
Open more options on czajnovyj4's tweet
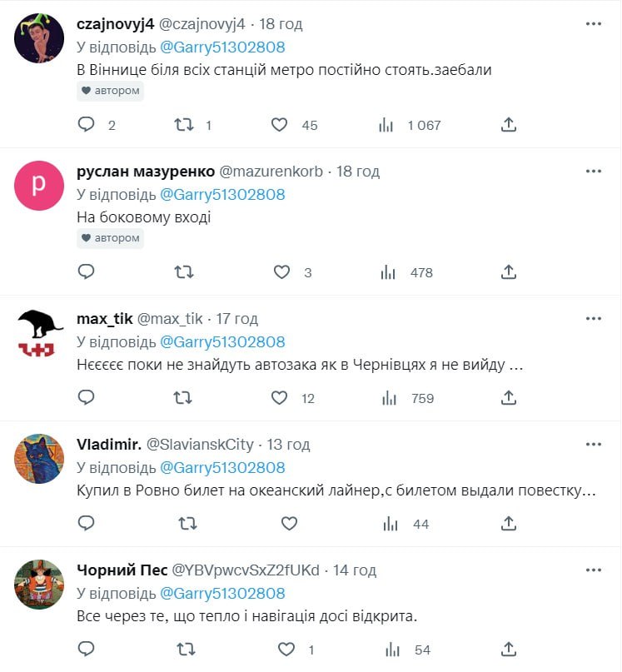(x=593, y=24)
